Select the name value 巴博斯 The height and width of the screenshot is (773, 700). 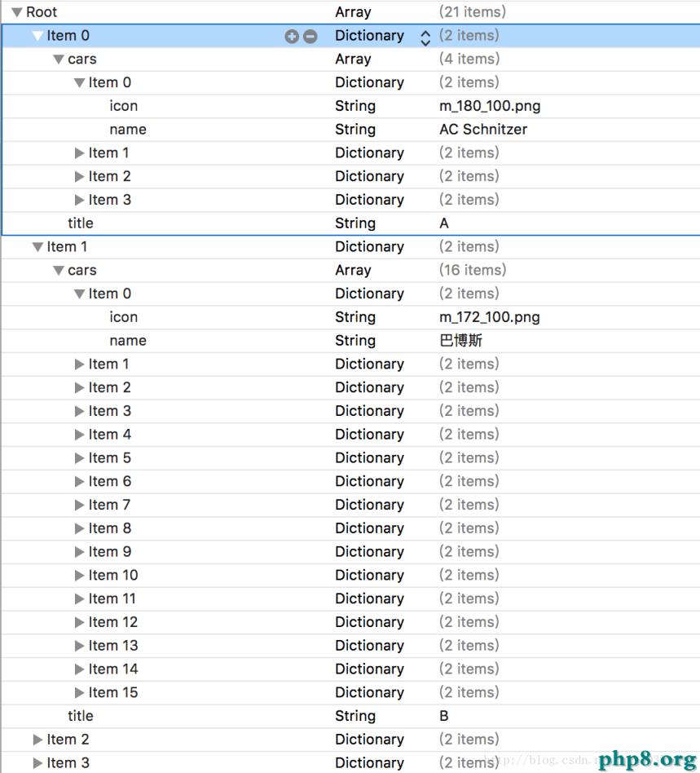pyautogui.click(x=460, y=341)
